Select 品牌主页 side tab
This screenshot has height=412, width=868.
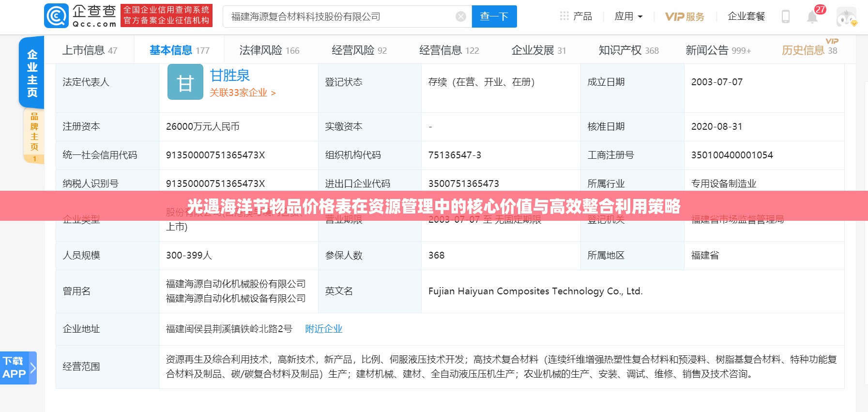[x=34, y=136]
